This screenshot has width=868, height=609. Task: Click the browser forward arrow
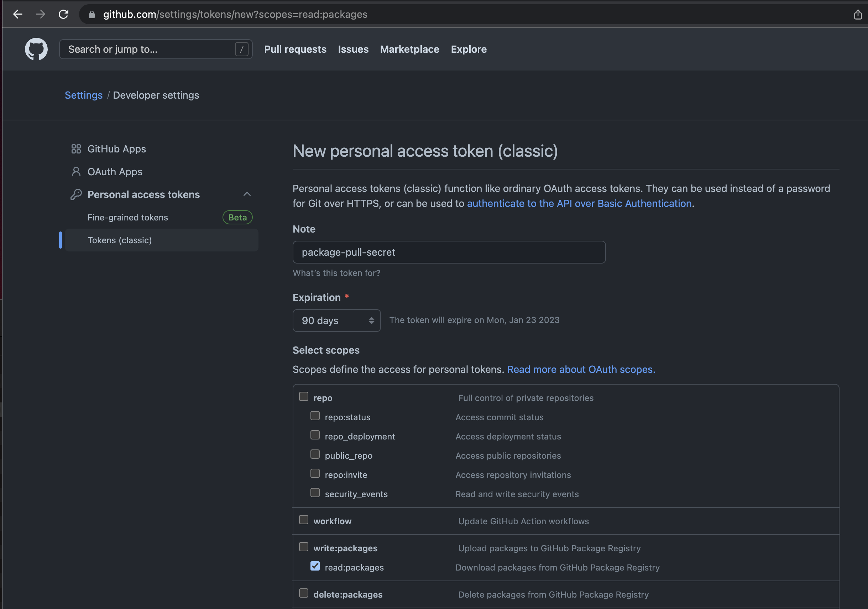click(41, 14)
